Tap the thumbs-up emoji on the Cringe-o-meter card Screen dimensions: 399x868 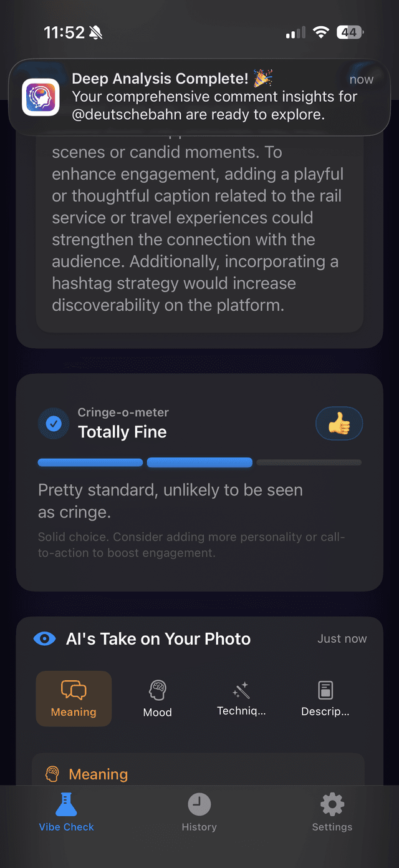coord(339,423)
